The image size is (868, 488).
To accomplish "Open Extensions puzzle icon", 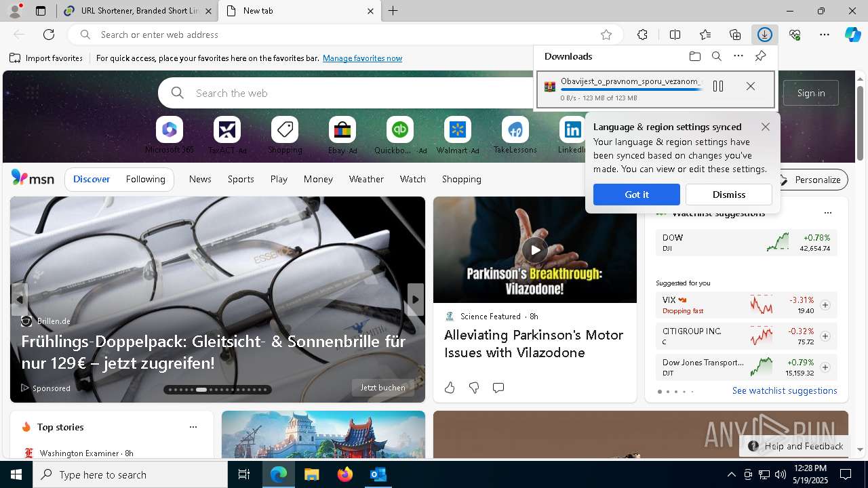I will [643, 35].
